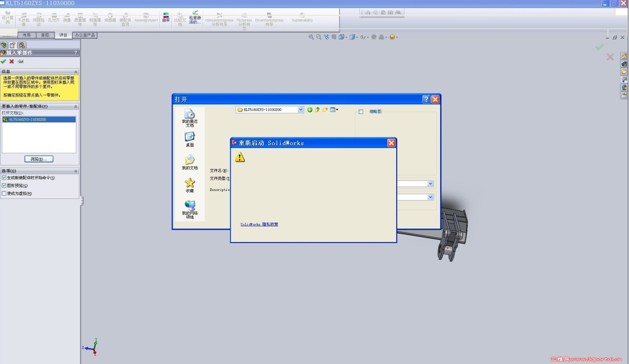The image size is (629, 364).
Task: Toggle Section View in the view toolbar
Action: tap(334, 37)
